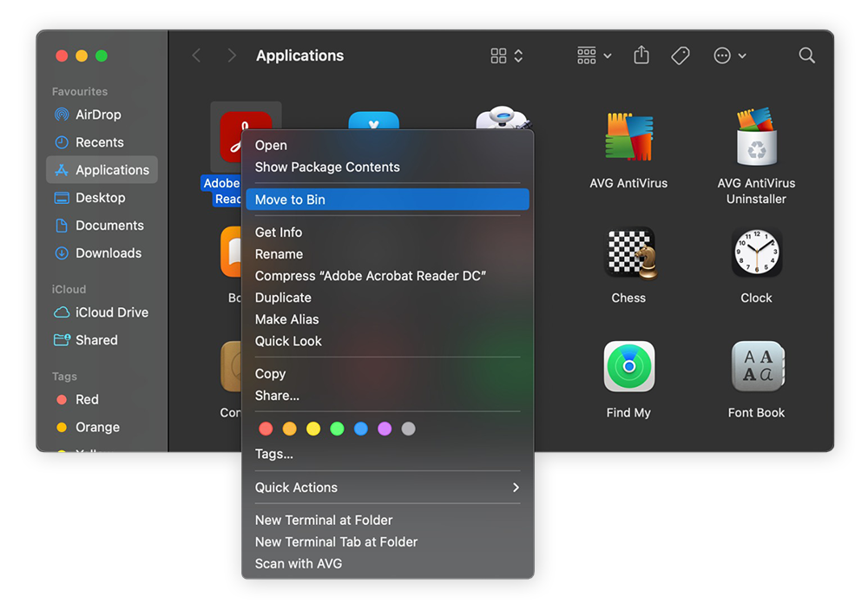
Task: Choose New Terminal at Folder
Action: pos(387,520)
